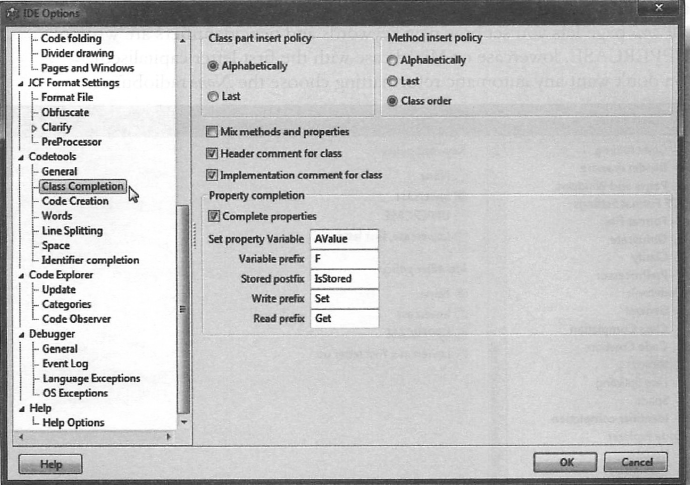
Task: Collapse the Code Explorer tree node
Action: point(21,275)
